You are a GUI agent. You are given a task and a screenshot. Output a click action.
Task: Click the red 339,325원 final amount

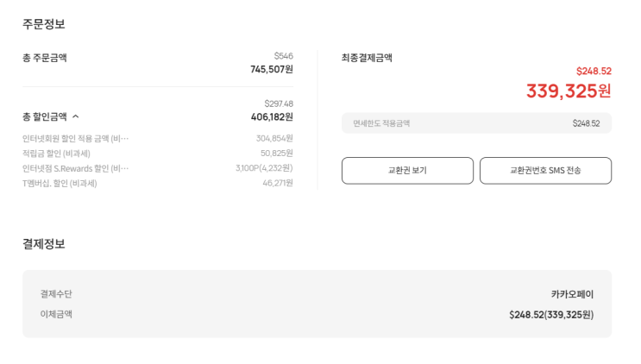[568, 91]
